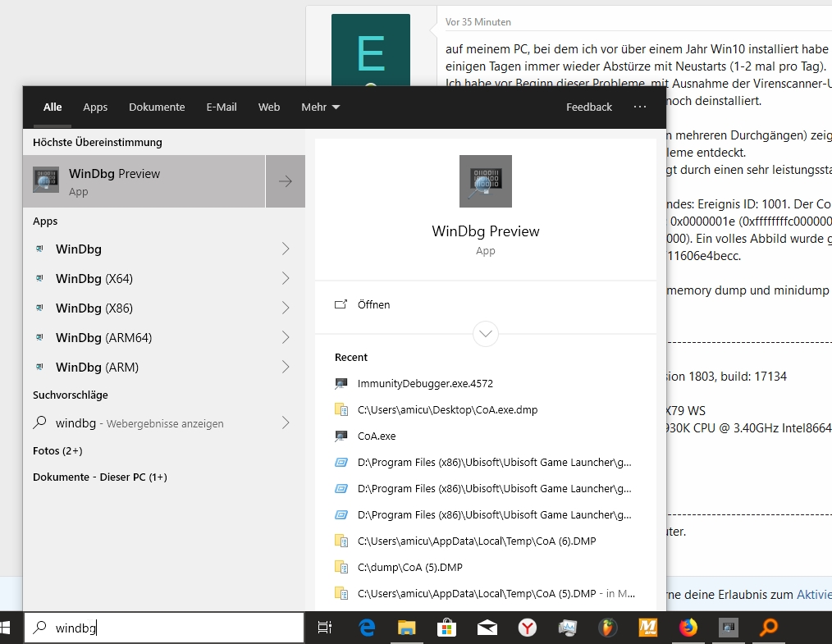Open the Mail app from the taskbar

[x=487, y=628]
